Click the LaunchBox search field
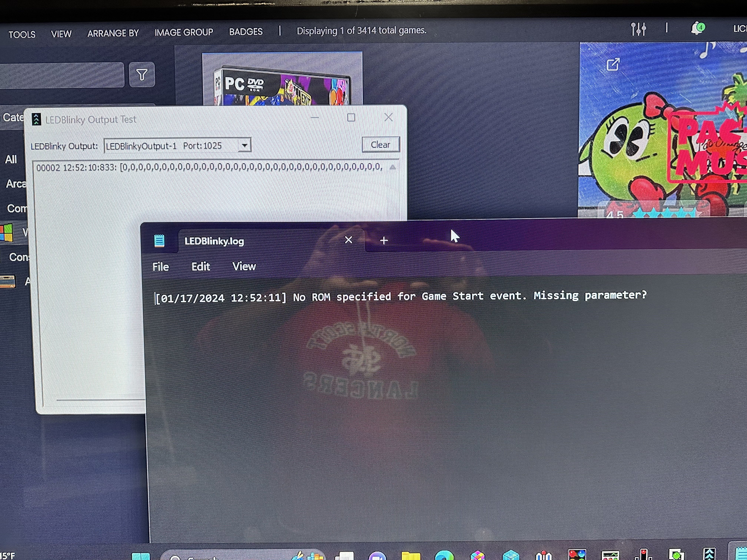 62,75
